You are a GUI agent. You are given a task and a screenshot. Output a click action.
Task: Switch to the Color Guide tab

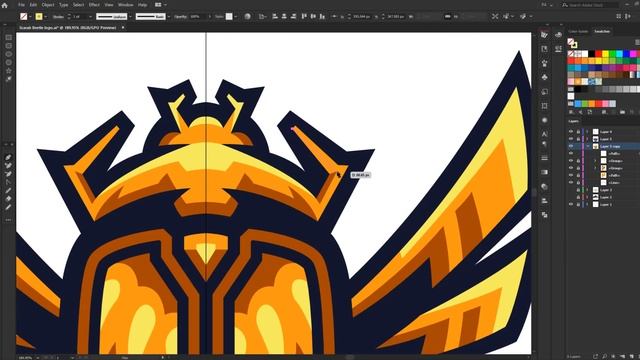click(x=578, y=31)
